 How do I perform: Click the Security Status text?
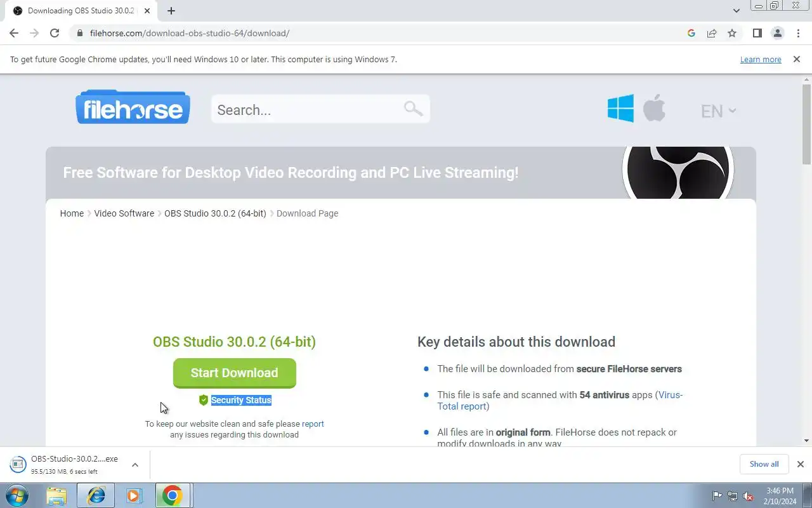[x=241, y=400]
